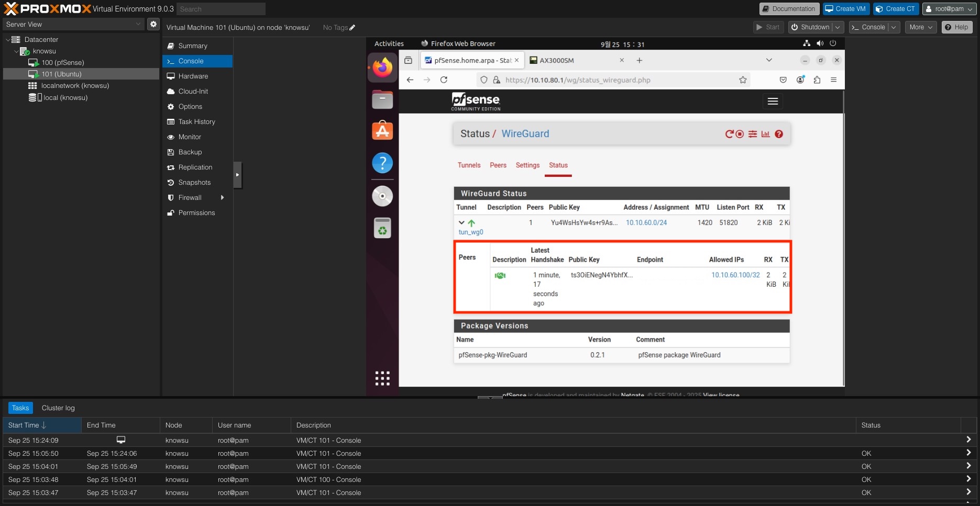Click the Proxmox Help button
Viewport: 980px width, 506px height.
[x=956, y=27]
